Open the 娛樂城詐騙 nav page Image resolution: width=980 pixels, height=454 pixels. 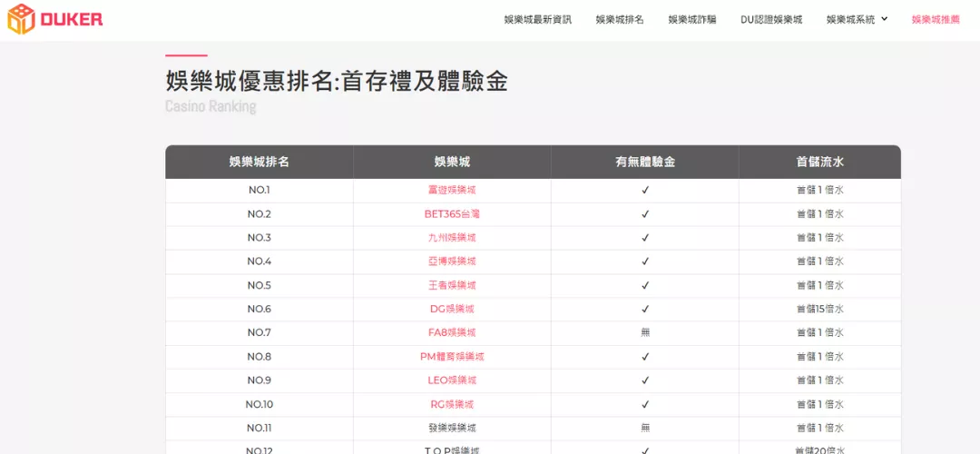click(x=691, y=19)
